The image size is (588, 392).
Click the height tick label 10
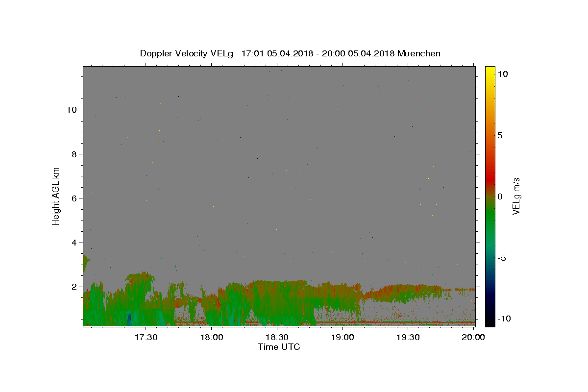tap(73, 110)
